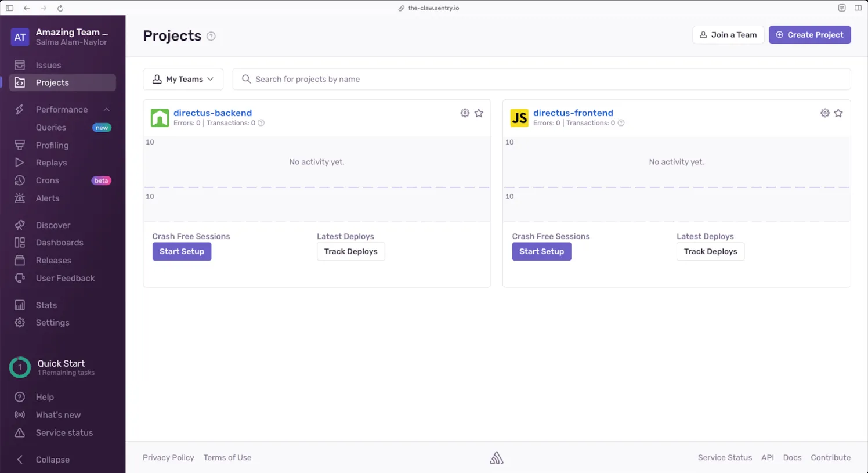Collapse the Performance section chevron

[107, 110]
